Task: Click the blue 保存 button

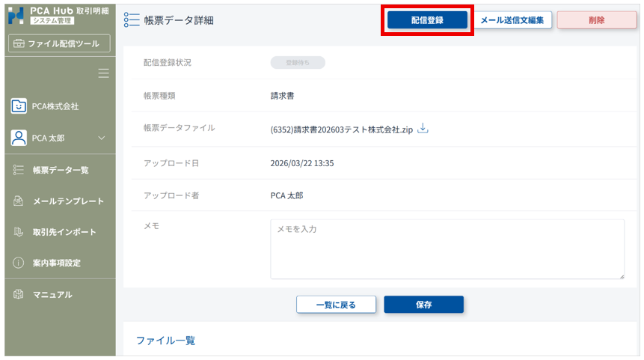Action: coord(423,305)
